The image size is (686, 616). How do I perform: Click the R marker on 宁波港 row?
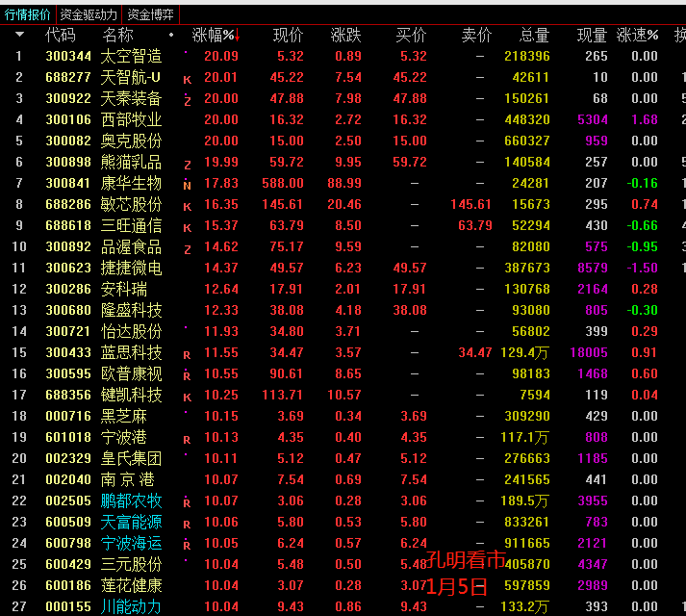187,440
